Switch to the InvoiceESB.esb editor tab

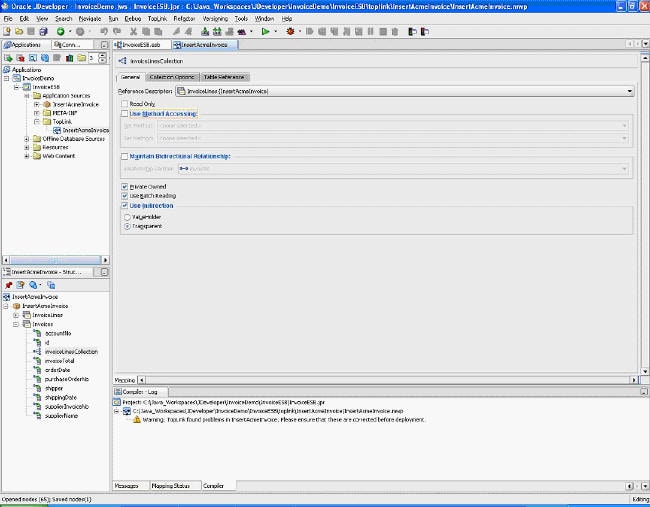pos(141,45)
